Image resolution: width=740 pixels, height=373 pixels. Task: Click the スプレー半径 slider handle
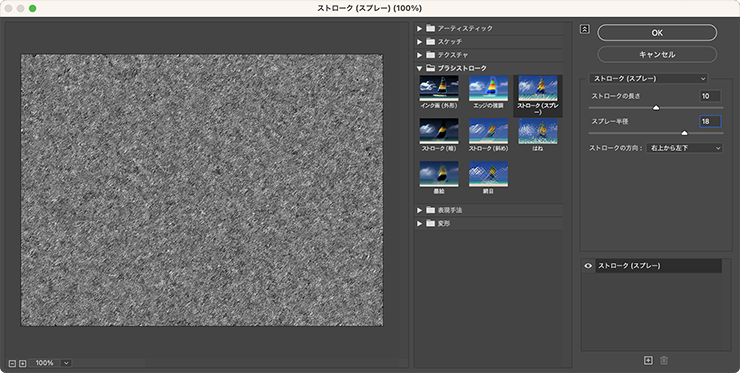(x=684, y=133)
